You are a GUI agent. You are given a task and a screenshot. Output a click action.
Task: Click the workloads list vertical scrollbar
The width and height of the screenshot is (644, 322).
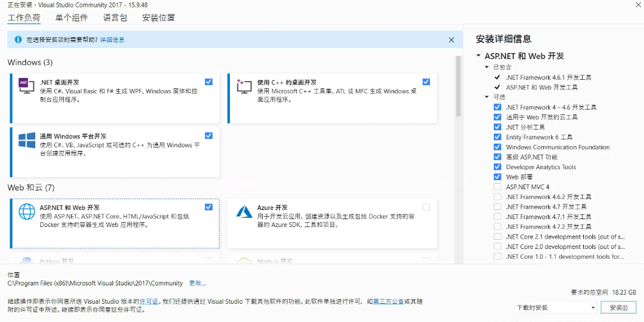coord(459,86)
